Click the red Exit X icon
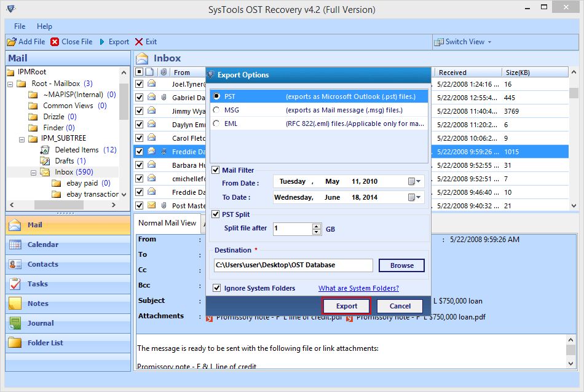584x392 pixels. click(x=139, y=42)
